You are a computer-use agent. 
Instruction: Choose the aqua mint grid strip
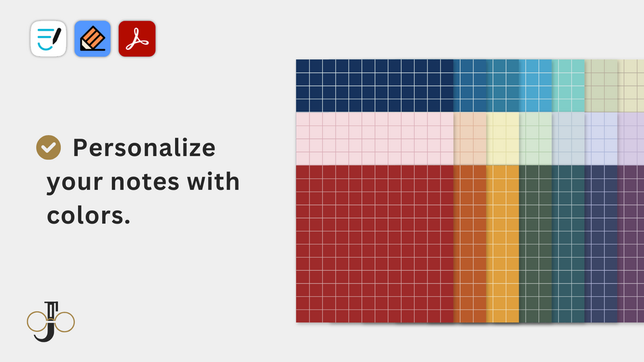[x=568, y=85]
